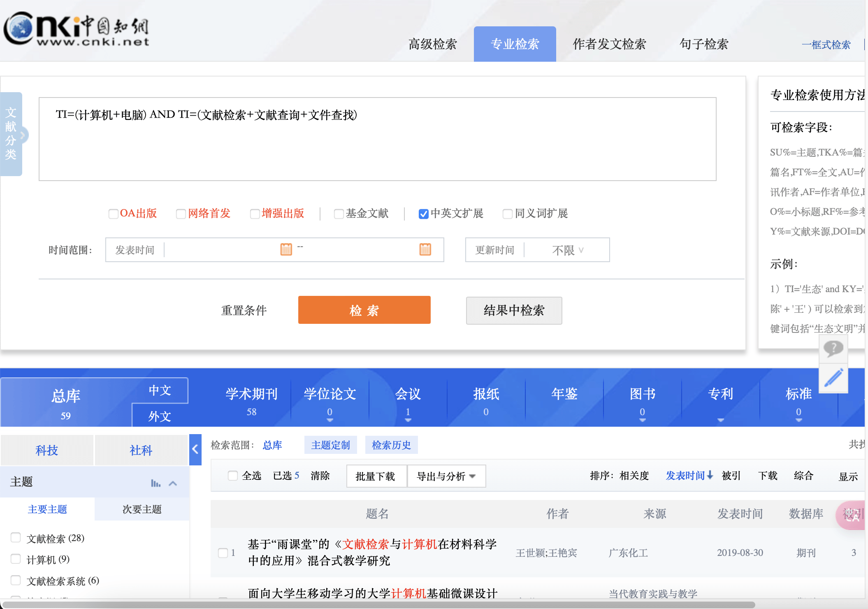Open source 广东化工 in row 1
Viewport: 868px width, 609px height.
628,553
